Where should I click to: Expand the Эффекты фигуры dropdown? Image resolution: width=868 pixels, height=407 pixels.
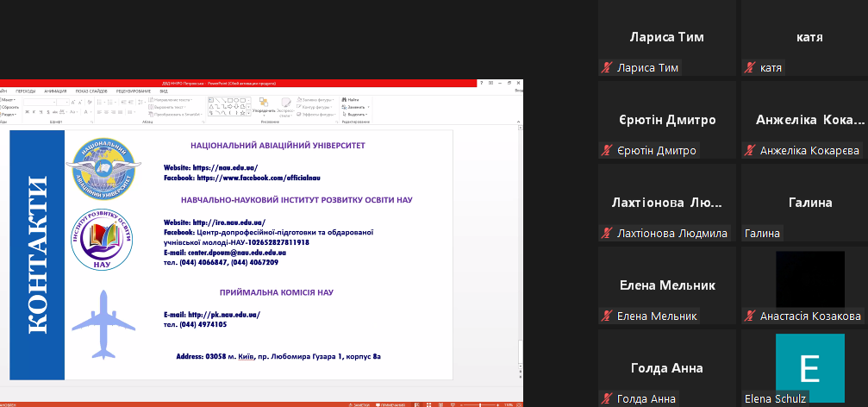315,114
